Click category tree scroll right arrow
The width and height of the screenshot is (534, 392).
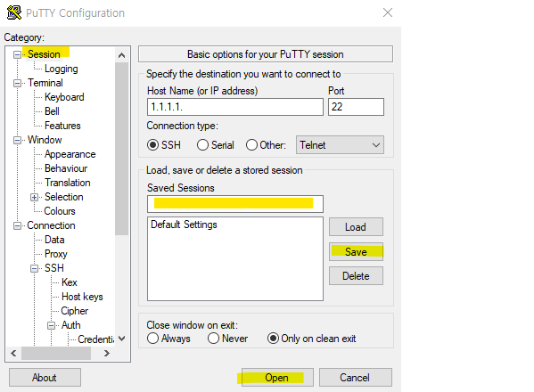107,353
